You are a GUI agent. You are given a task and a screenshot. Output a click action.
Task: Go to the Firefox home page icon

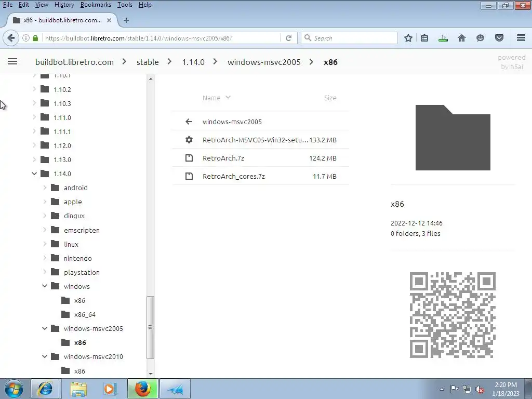[x=462, y=38]
